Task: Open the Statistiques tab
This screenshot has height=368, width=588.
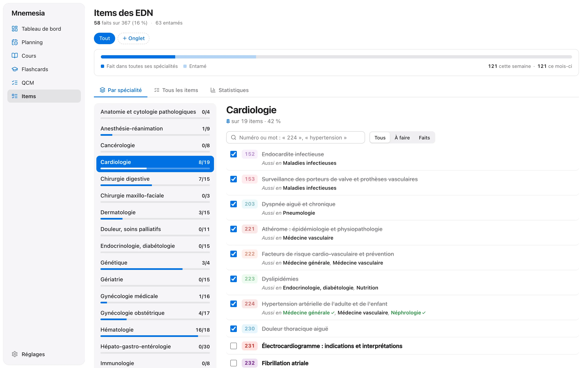Action: pos(230,90)
